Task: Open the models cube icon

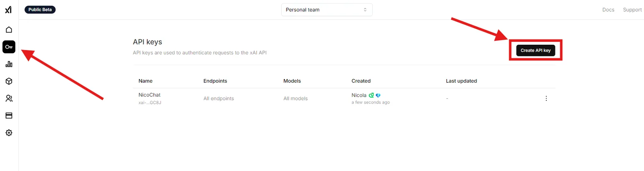Action: (x=9, y=81)
